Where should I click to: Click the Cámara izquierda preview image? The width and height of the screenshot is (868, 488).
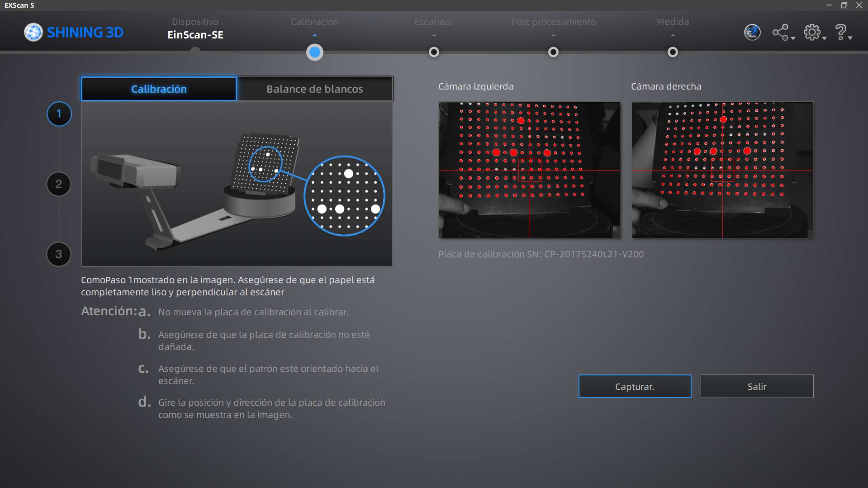point(529,171)
